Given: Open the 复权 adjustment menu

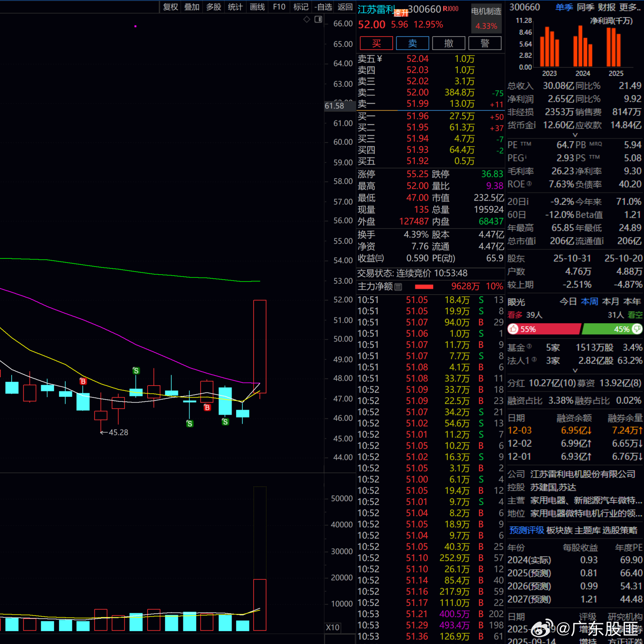Looking at the screenshot, I should coord(170,7).
